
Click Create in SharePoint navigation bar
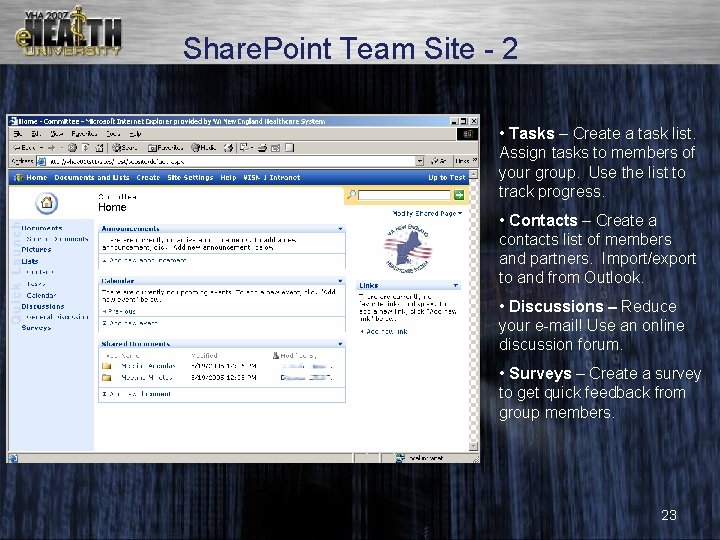pyautogui.click(x=148, y=178)
